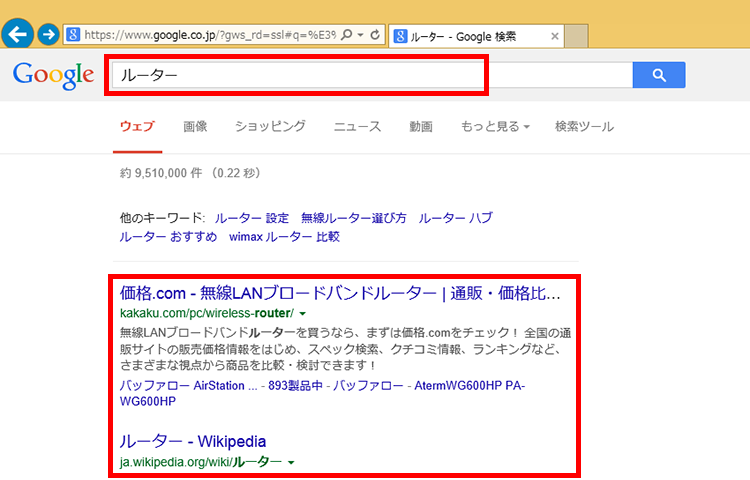Click related keyword wimax ルーター 比較
This screenshot has height=480, width=750.
[x=284, y=237]
